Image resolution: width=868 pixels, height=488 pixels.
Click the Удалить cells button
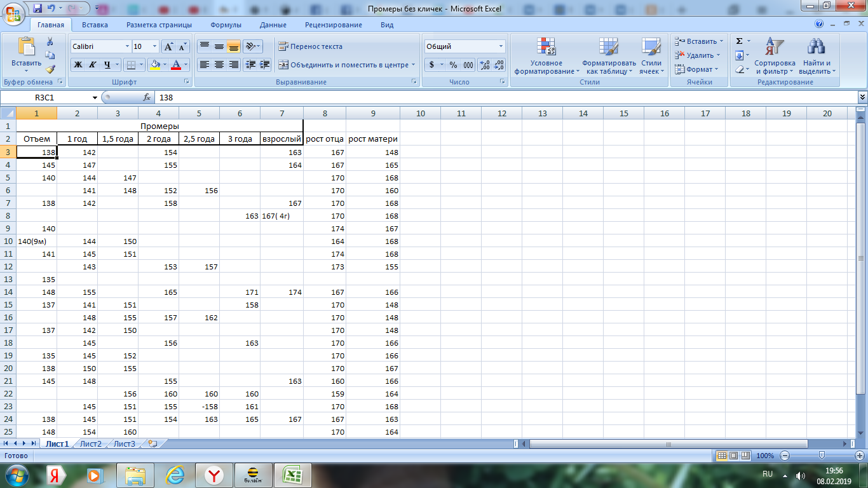coord(698,55)
